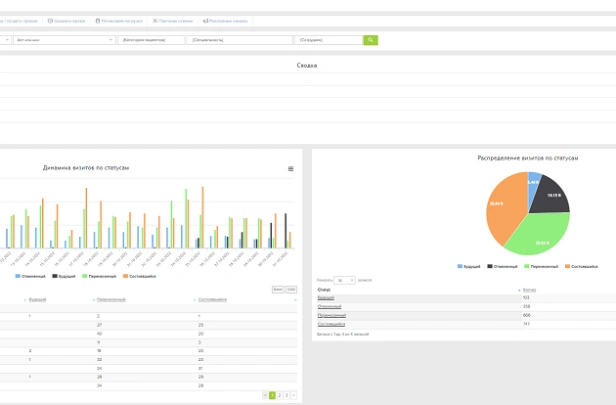
Task: Open the "Перенесенный" status row link
Action: (x=332, y=315)
